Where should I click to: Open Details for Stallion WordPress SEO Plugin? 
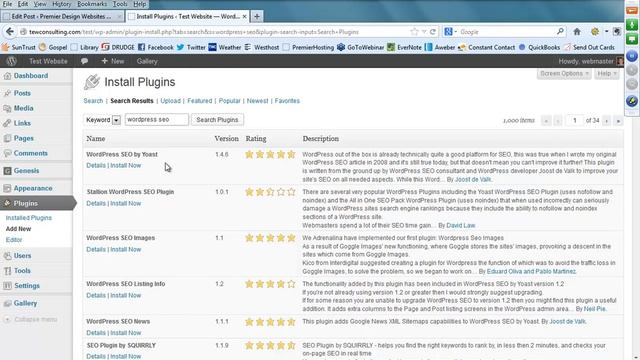pyautogui.click(x=96, y=204)
